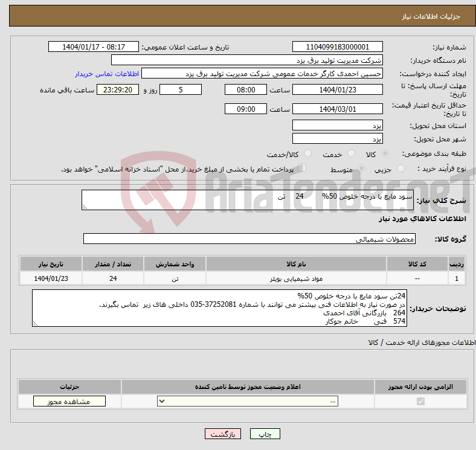Click the delivery city field یزد
Viewport: 476px width, 450px height.
point(337,138)
